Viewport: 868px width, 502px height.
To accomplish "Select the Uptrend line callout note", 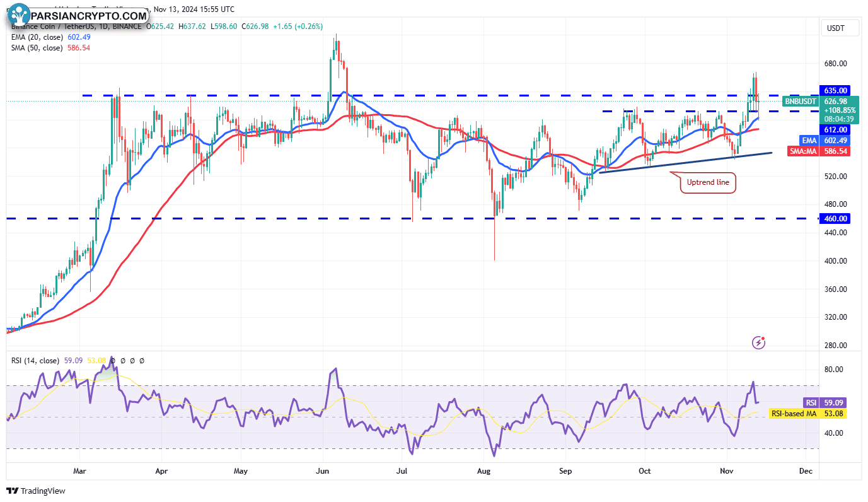I will pos(707,183).
